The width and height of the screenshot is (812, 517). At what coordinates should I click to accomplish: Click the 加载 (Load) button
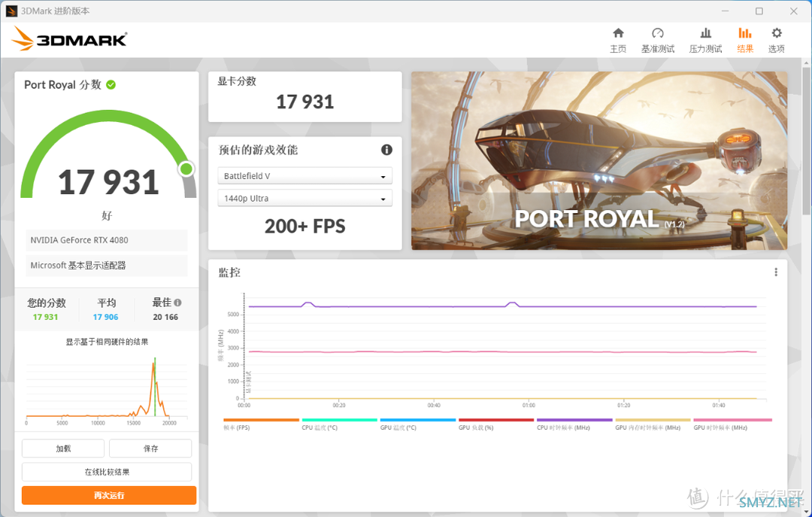pyautogui.click(x=63, y=449)
